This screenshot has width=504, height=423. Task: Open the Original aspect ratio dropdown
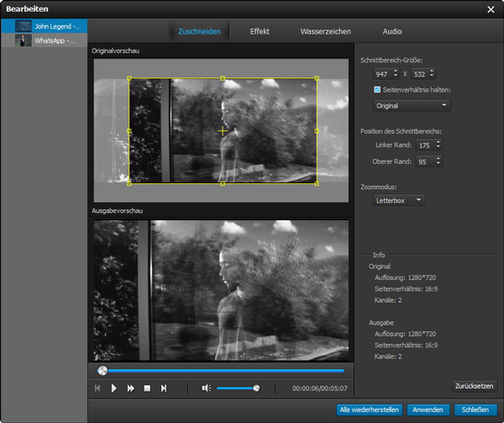pyautogui.click(x=412, y=105)
